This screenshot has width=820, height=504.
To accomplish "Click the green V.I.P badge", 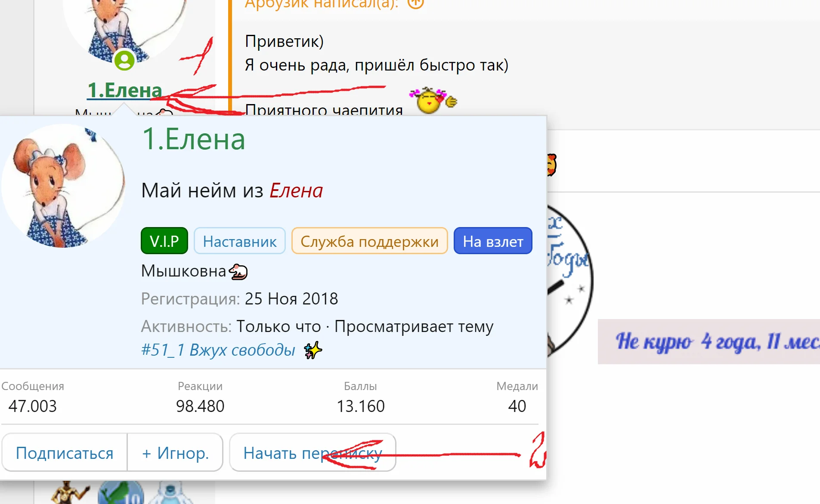I will click(x=164, y=241).
